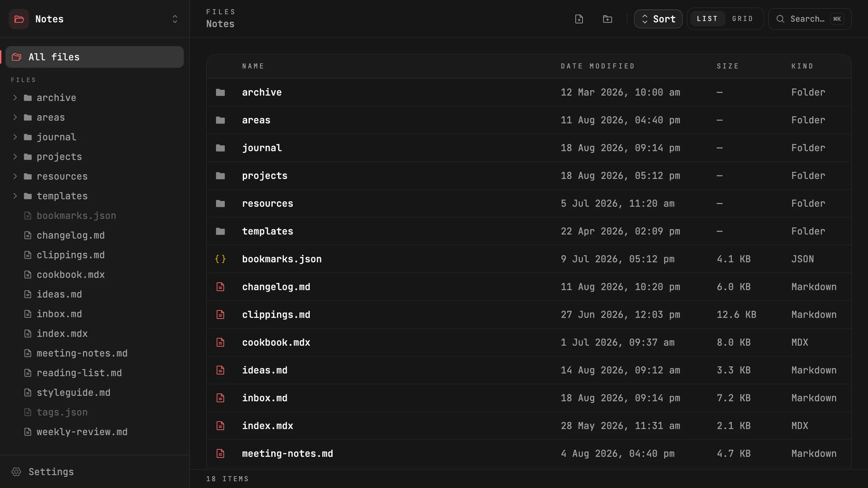Expand the projects folder in sidebar tree
Viewport: 868px width, 488px height.
[15, 157]
